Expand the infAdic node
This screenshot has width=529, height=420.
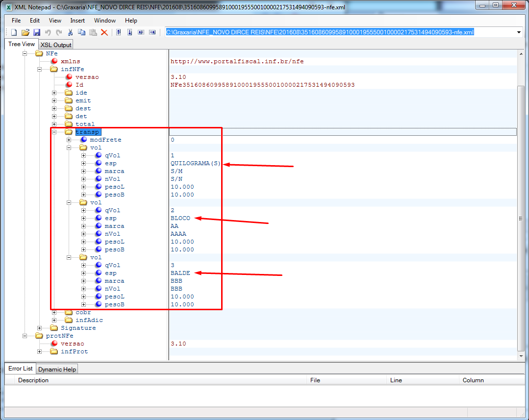coord(54,320)
